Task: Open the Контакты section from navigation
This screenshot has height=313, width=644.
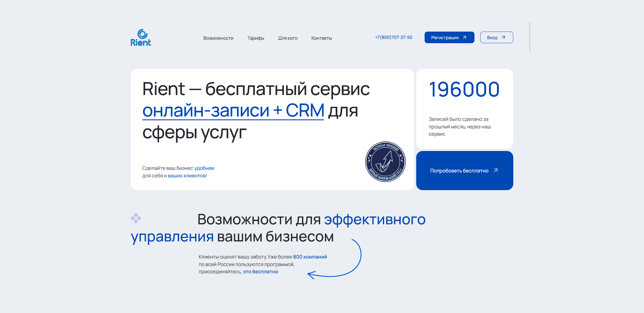Action: [322, 38]
